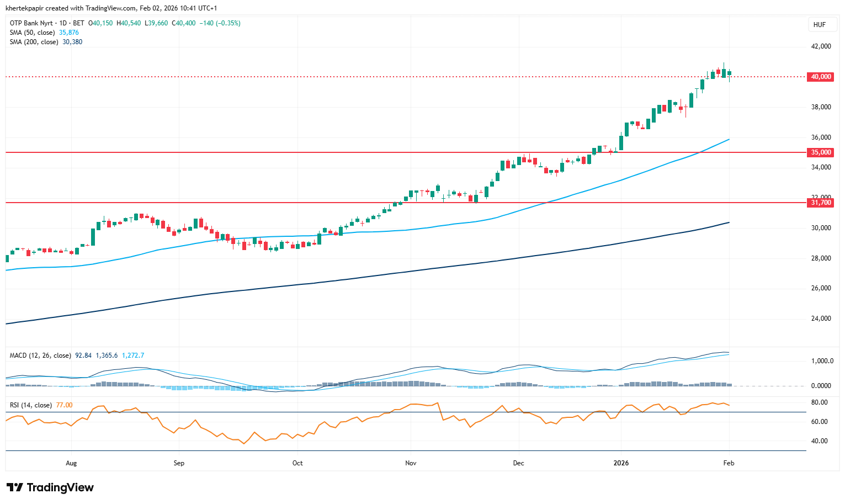Viewport: 845px width, 504px height.
Task: Click the red 31,700 price level tag
Action: point(821,203)
